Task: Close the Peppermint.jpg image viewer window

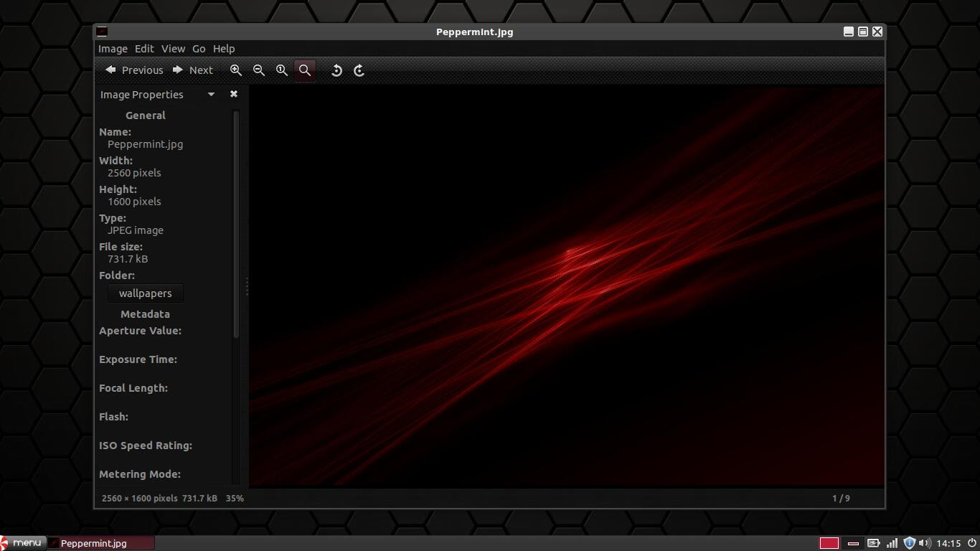Action: click(x=877, y=32)
